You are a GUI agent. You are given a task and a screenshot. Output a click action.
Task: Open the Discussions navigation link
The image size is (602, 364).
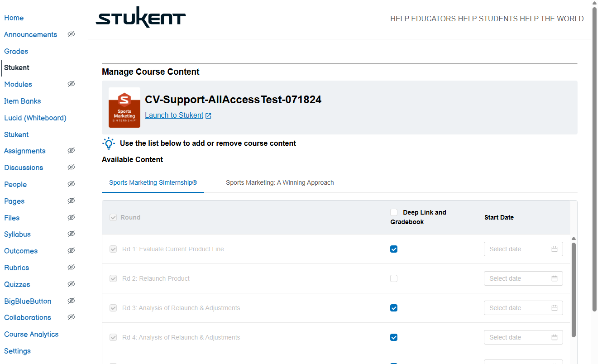tap(24, 168)
